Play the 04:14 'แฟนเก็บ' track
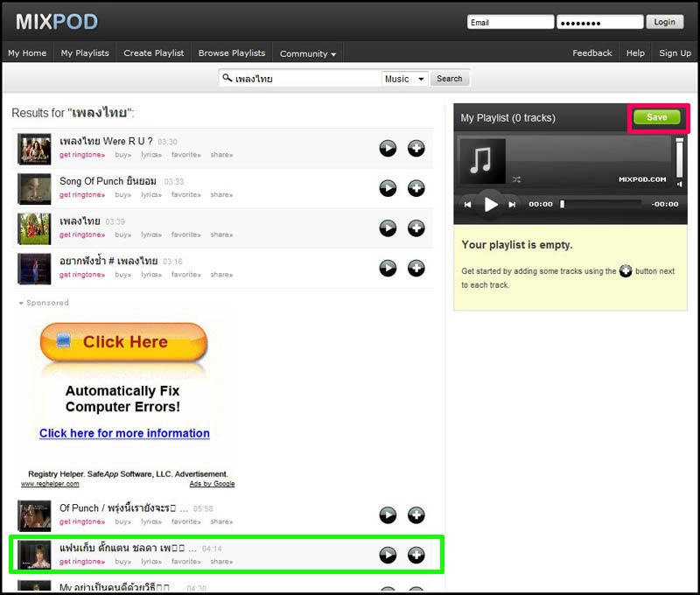Viewport: 700px width, 595px height. [x=388, y=555]
